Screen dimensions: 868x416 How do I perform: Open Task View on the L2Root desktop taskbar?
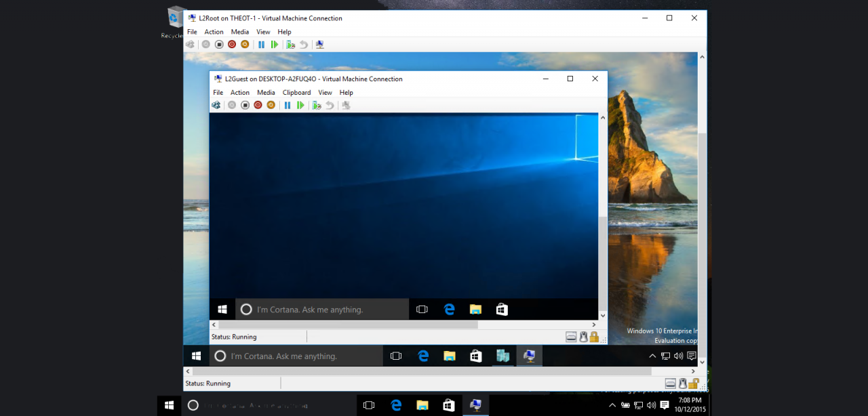point(396,356)
